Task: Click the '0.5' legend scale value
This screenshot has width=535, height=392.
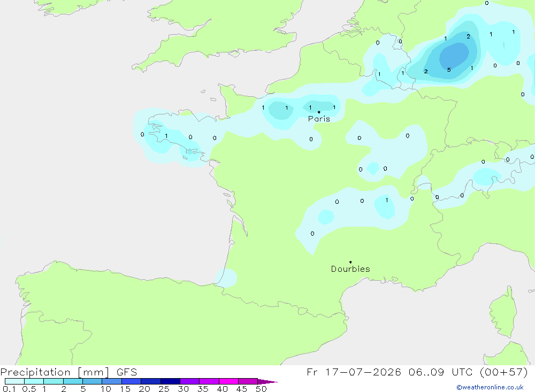Action: pos(29,389)
